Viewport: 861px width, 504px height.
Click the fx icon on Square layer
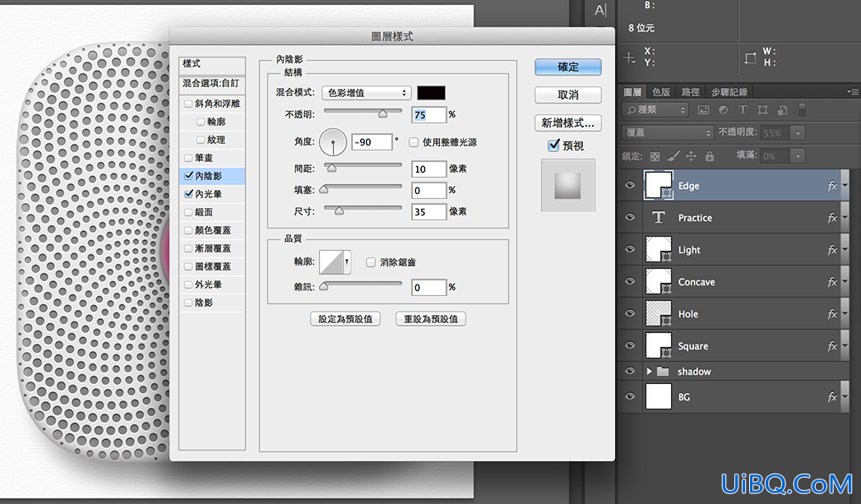tap(832, 346)
